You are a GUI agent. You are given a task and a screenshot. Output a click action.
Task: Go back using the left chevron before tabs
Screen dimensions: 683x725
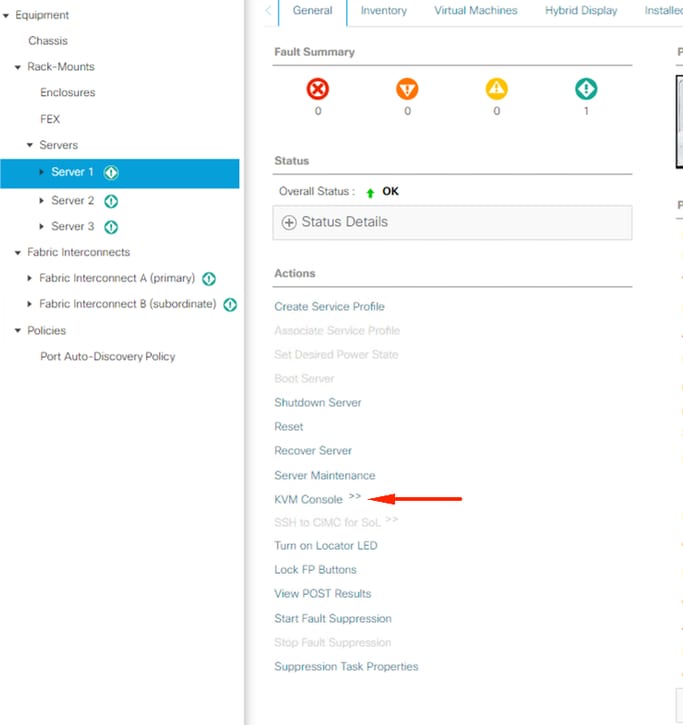click(x=268, y=10)
